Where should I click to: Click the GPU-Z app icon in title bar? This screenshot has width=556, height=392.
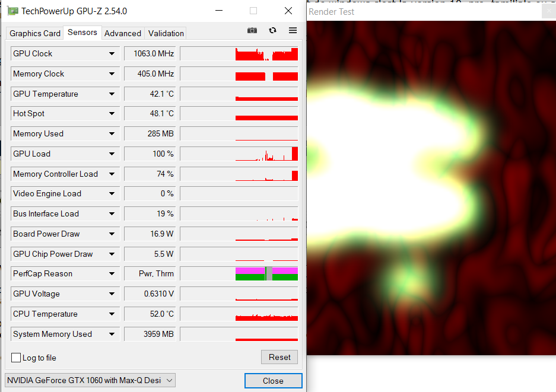point(12,11)
